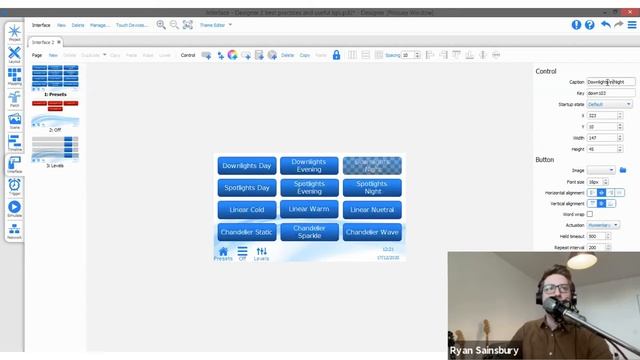Open the Mapping mode icon

click(x=14, y=77)
